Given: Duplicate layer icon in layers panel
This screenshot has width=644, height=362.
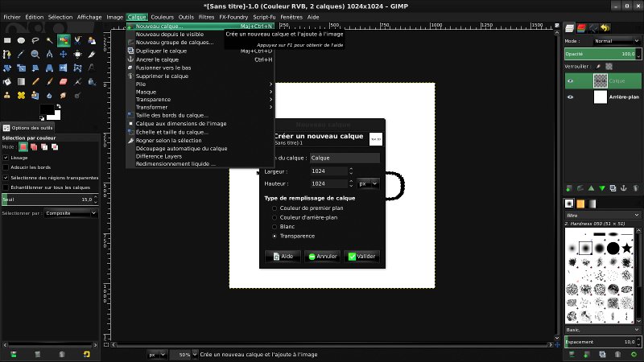Looking at the screenshot, I should click(613, 188).
